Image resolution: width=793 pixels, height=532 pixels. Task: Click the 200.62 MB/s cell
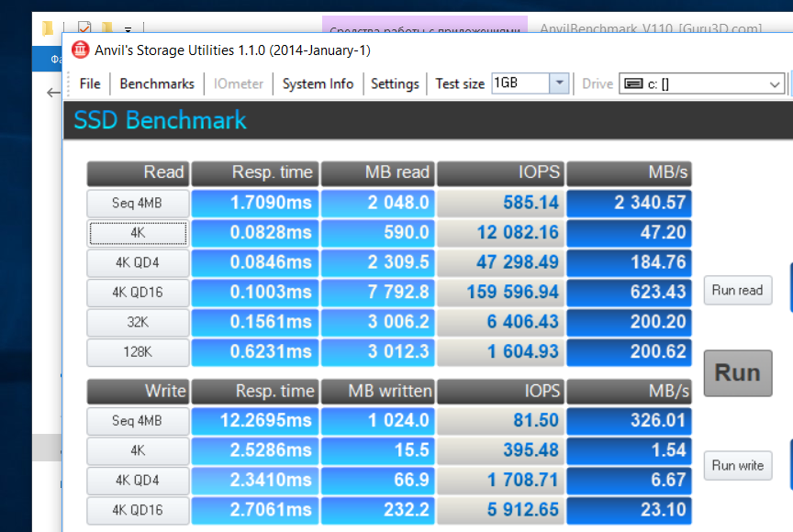point(629,352)
